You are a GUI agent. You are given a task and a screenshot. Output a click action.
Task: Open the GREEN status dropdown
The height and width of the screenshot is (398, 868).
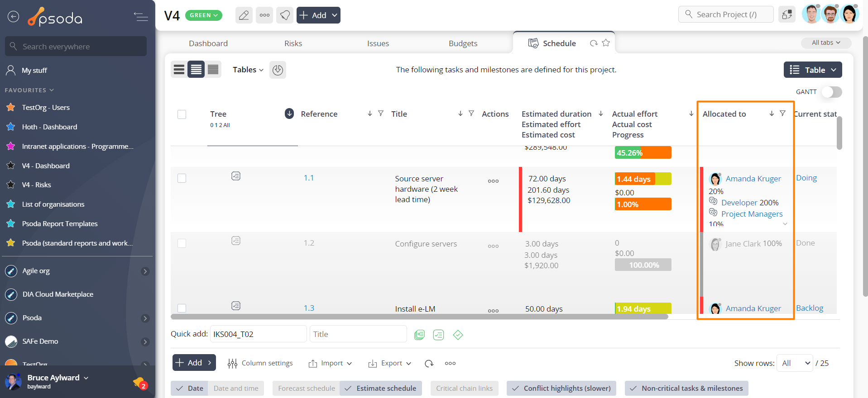tap(204, 15)
